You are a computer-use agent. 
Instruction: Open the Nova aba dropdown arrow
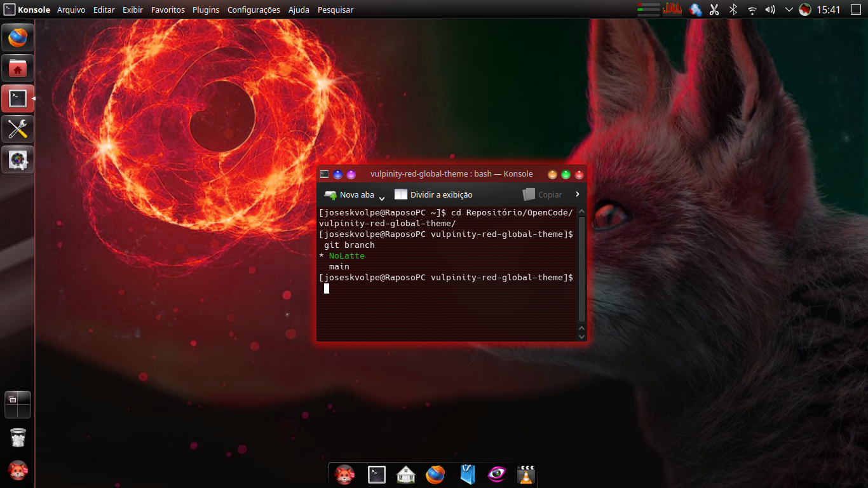coord(382,198)
